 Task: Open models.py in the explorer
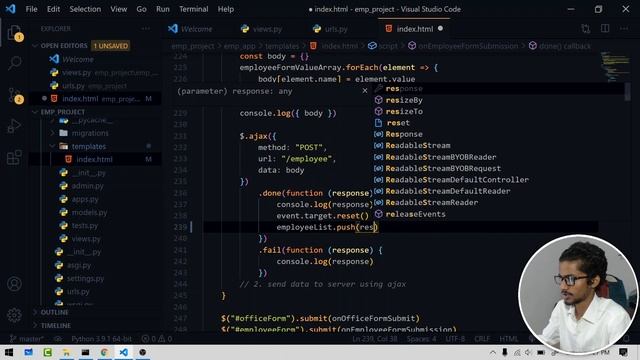tap(89, 212)
